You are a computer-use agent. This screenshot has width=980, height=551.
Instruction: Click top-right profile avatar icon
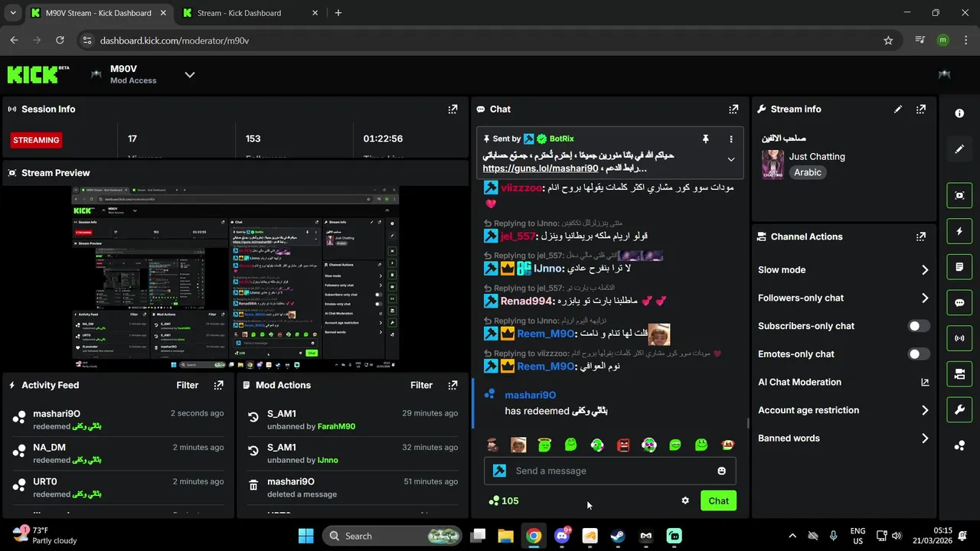point(944,74)
